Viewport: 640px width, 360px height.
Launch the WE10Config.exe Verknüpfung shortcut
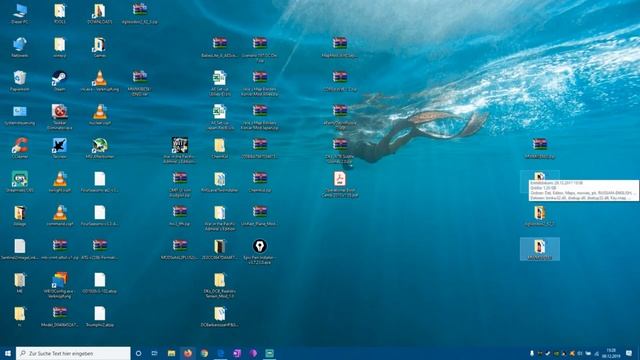click(x=60, y=285)
